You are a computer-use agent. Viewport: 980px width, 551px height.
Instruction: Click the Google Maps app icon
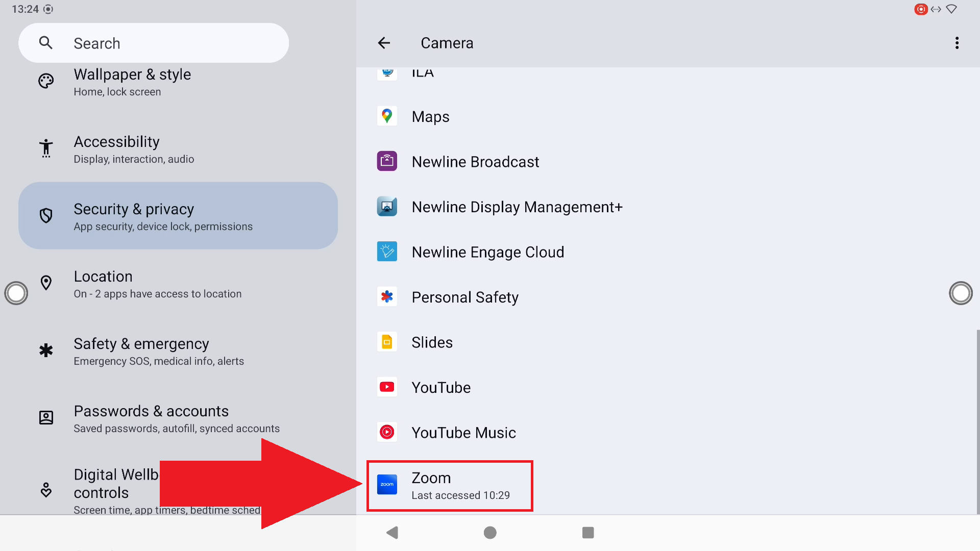coord(387,116)
